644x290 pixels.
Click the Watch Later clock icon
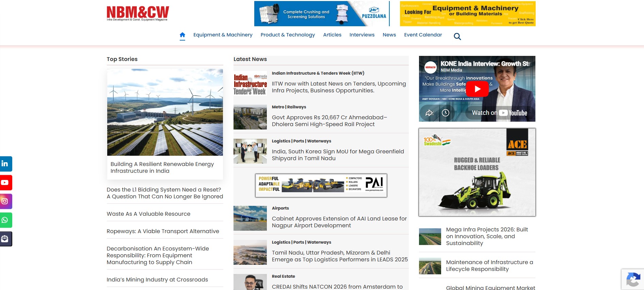coord(446,113)
